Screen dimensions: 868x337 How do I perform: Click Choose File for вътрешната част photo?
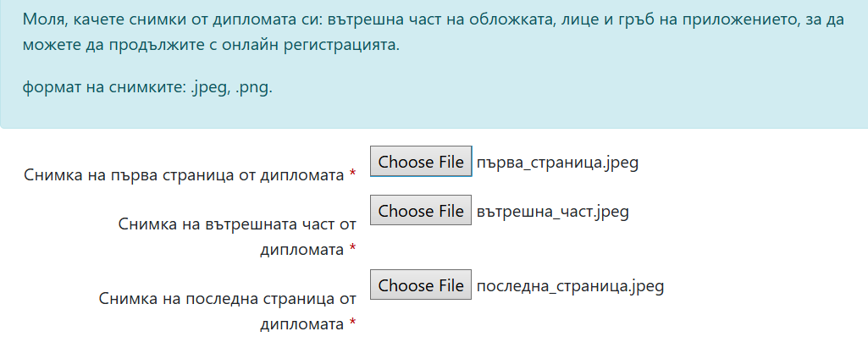click(x=421, y=210)
